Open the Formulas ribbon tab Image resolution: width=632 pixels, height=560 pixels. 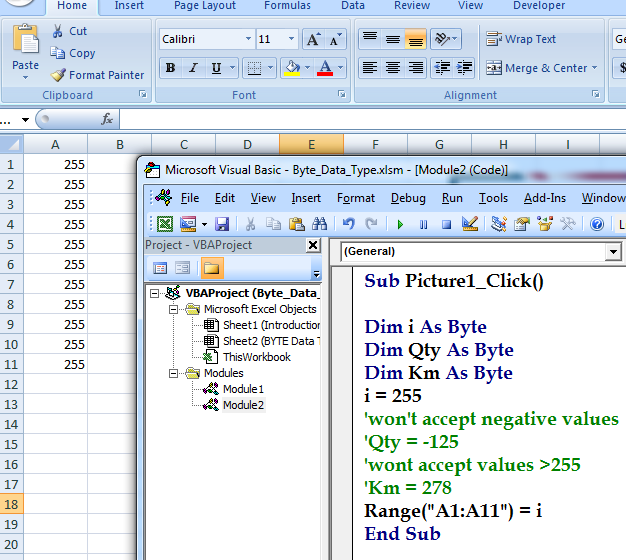point(287,6)
